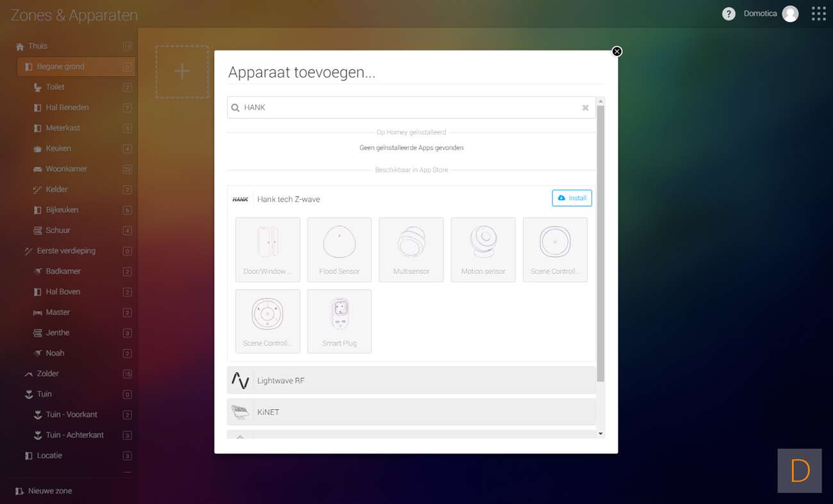Screen dimensions: 833x504
Task: Close the Apparaat toevoegen dialog
Action: (x=616, y=51)
